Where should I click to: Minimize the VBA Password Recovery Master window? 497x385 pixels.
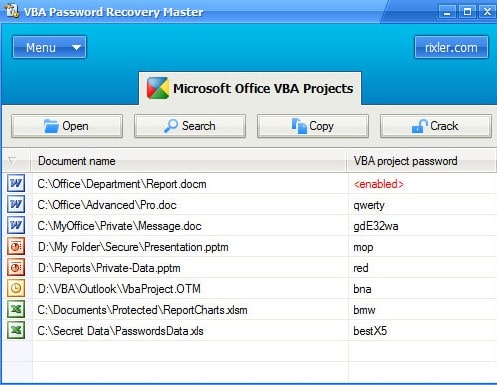[x=447, y=12]
